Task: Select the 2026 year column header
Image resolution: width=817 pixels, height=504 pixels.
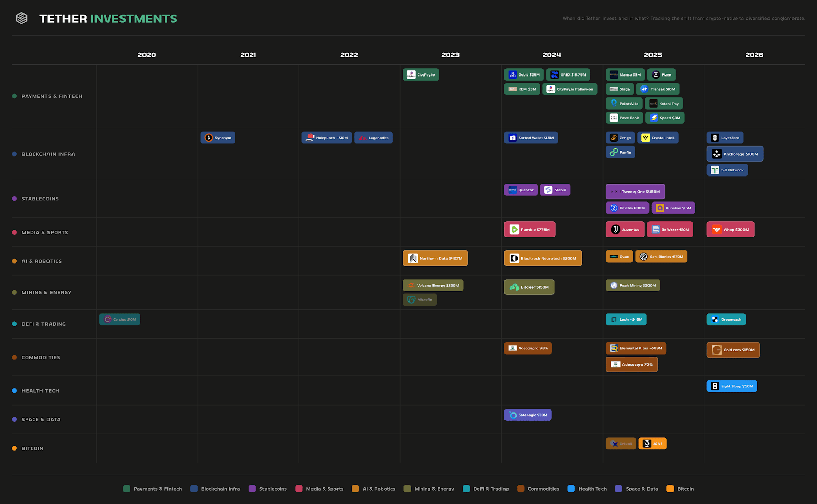Action: click(754, 55)
